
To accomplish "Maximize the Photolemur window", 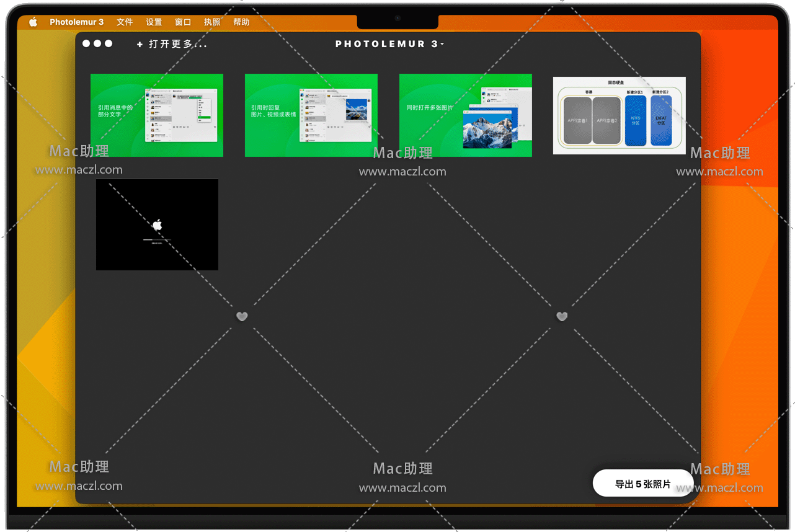I will [x=109, y=43].
